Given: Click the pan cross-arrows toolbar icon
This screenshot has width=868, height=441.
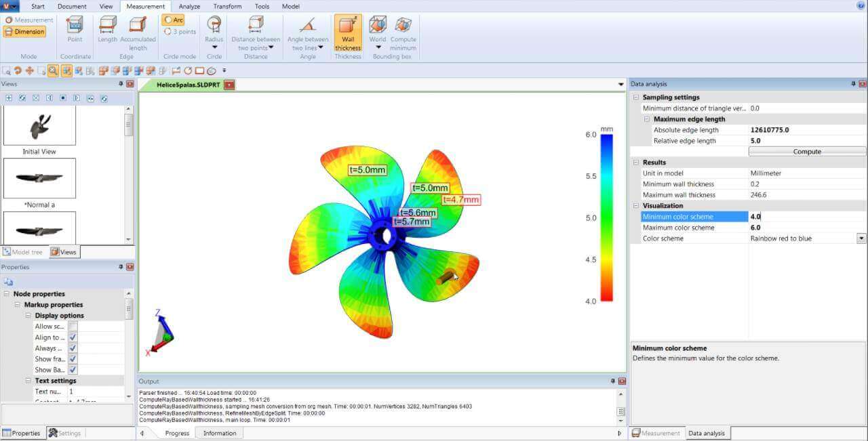Looking at the screenshot, I should 30,70.
